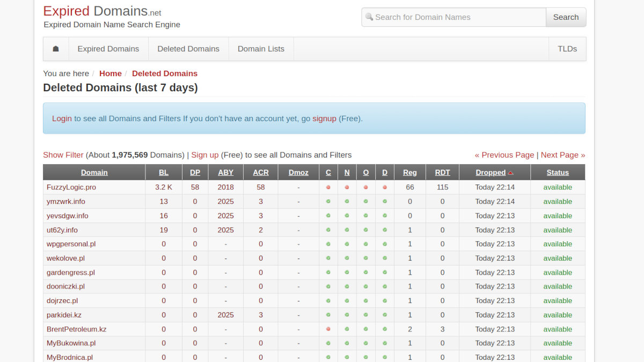
Task: Click the available status for parkidei.kz
Action: coord(558,315)
